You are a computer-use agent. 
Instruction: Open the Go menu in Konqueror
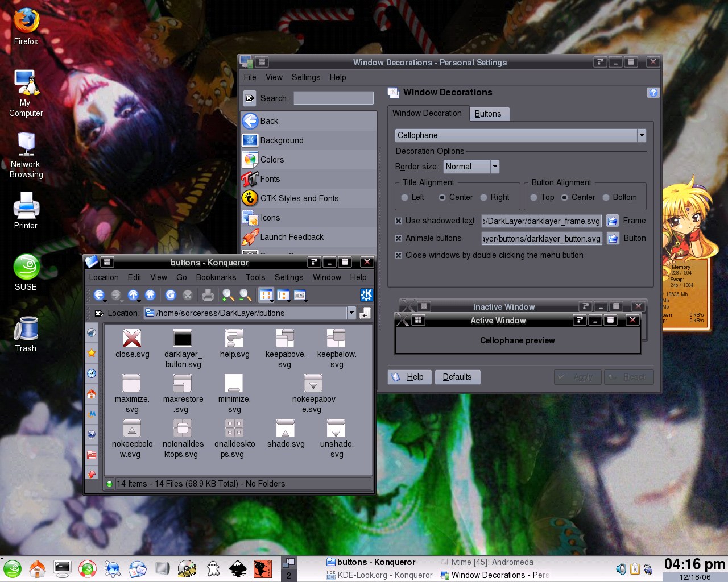click(181, 277)
